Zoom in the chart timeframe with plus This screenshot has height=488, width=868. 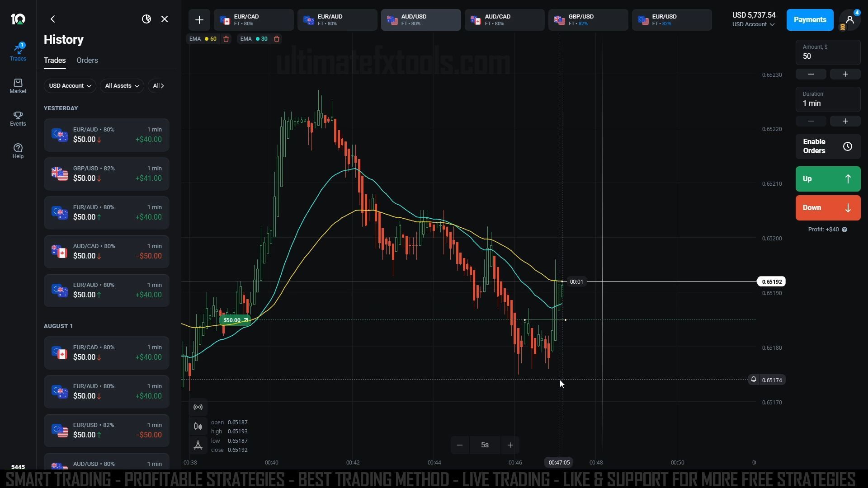[x=510, y=445]
